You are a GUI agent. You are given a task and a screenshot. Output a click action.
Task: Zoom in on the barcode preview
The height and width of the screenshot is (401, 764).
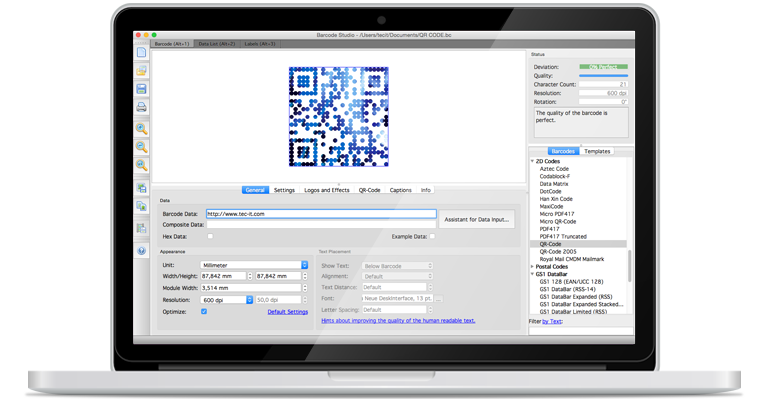[x=141, y=129]
